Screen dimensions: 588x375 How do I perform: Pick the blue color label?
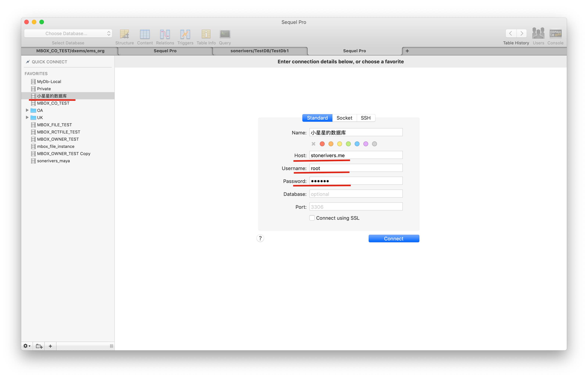click(357, 144)
